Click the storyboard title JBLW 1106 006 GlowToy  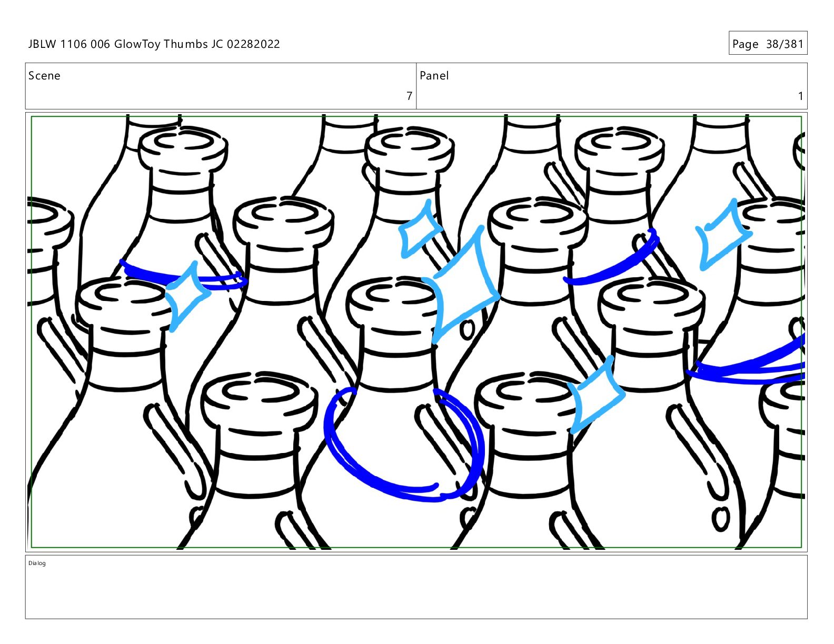tap(94, 44)
